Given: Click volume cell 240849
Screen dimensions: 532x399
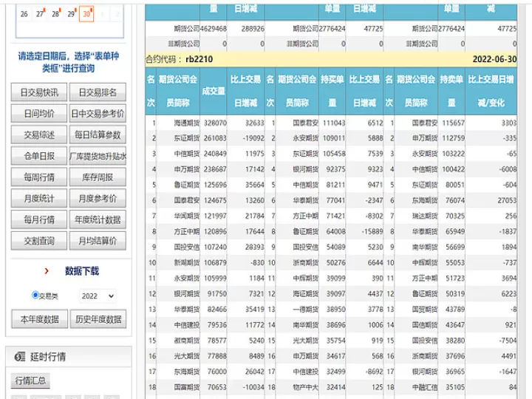Looking at the screenshot, I should point(215,154).
